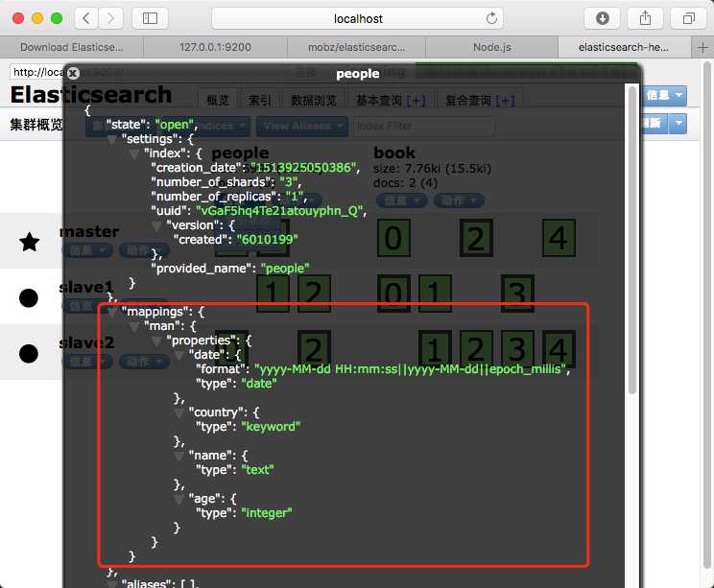Screen dimensions: 714x588
Task: Switch to mobz/elasticsearch tab
Action: [356, 47]
